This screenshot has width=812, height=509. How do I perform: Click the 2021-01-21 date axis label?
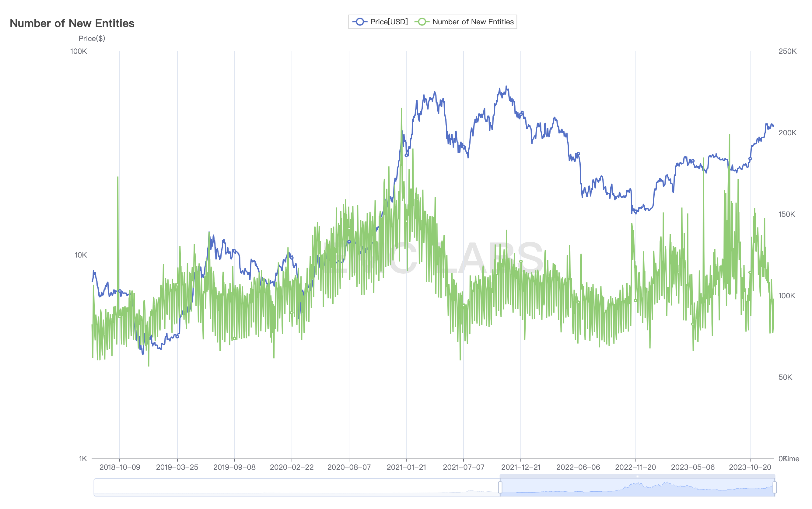tap(406, 467)
